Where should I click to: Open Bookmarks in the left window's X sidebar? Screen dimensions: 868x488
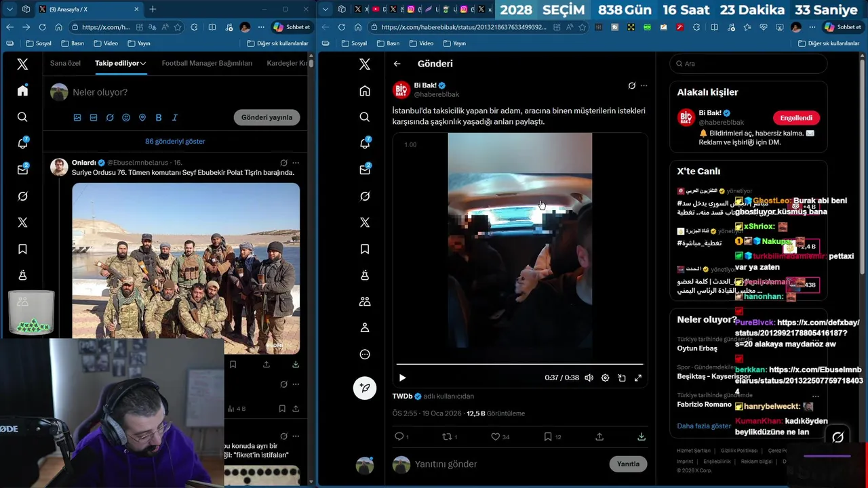[x=22, y=249]
